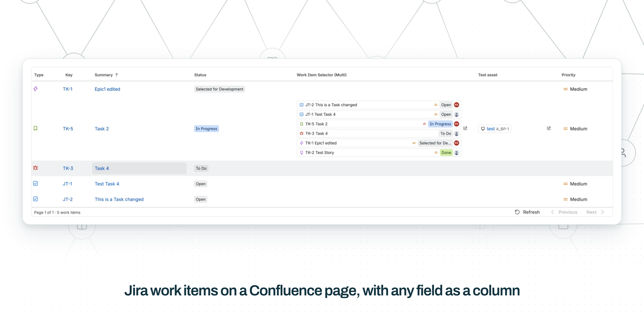Click the asset icon beside test A_BP-1

(483, 129)
